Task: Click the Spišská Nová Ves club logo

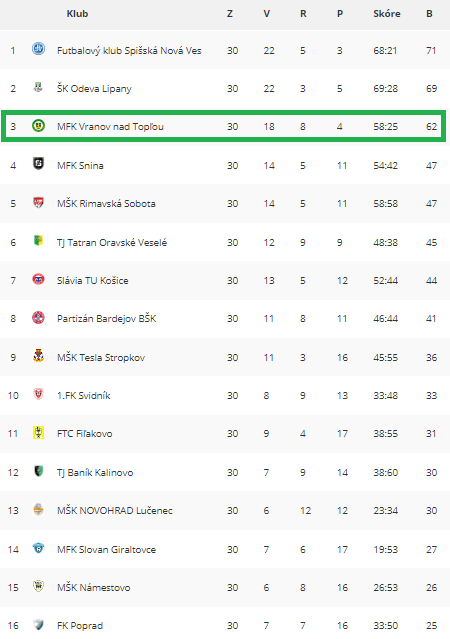Action: 38,49
